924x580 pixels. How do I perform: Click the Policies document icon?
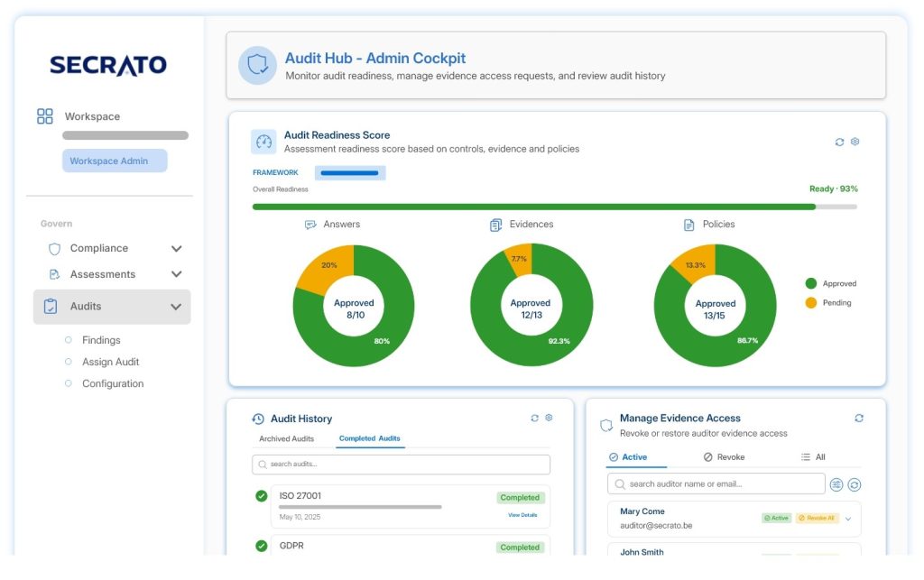tap(688, 225)
